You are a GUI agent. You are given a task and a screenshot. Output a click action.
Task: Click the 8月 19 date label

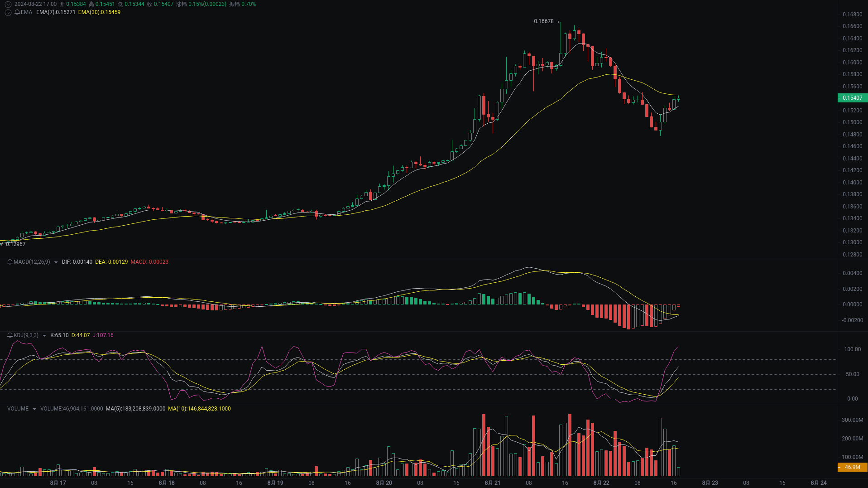[x=275, y=483]
